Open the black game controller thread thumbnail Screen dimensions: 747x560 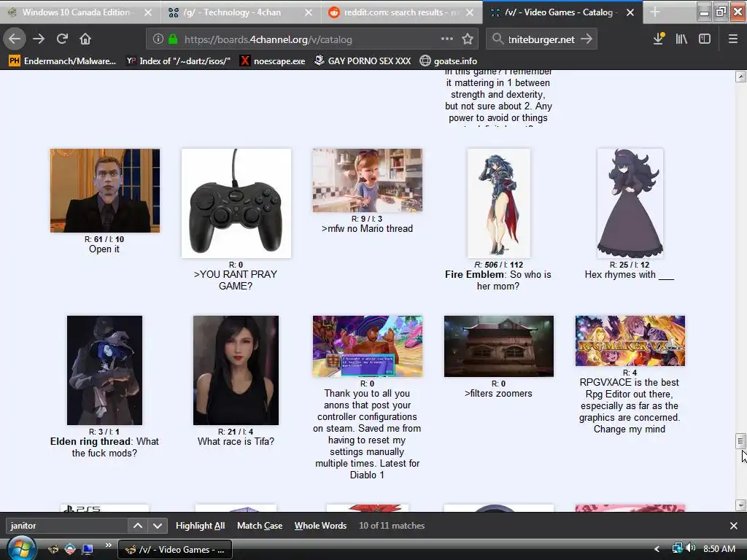pos(236,203)
